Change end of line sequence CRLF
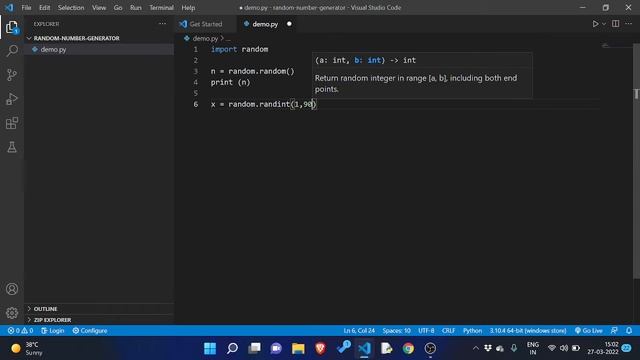The image size is (640, 360). tap(448, 331)
